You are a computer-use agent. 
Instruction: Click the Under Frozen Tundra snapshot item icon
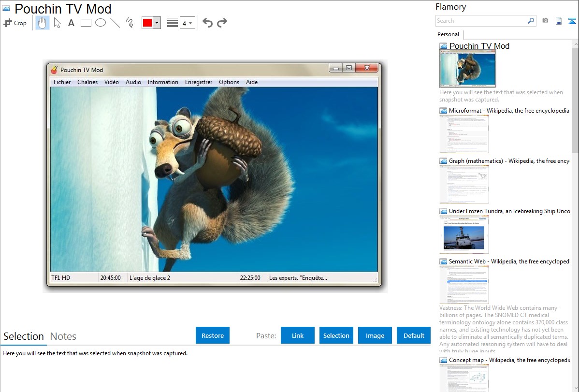443,211
